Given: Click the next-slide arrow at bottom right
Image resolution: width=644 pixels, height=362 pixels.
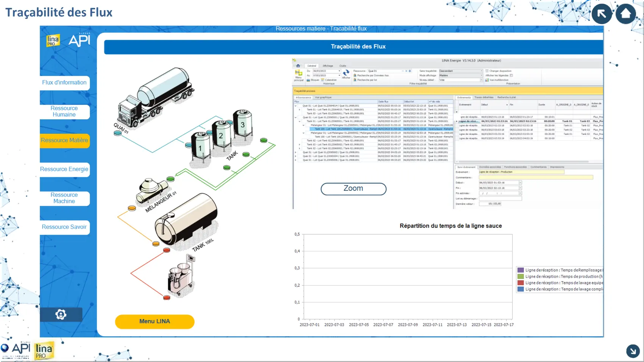Looking at the screenshot, I should coord(633,351).
